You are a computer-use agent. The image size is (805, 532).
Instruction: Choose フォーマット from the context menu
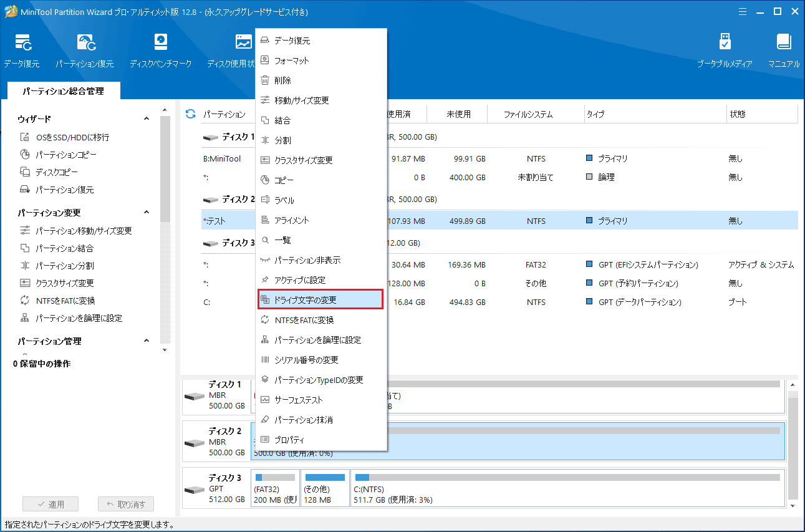[x=291, y=60]
